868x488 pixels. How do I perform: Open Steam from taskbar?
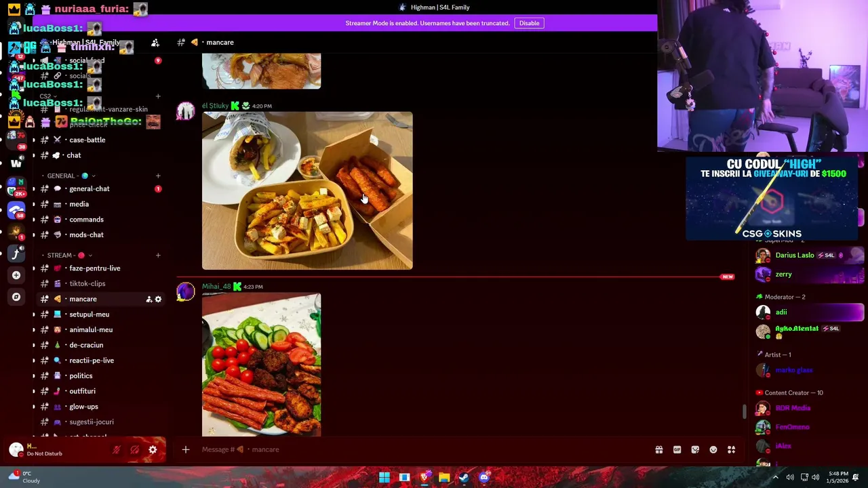point(464,478)
